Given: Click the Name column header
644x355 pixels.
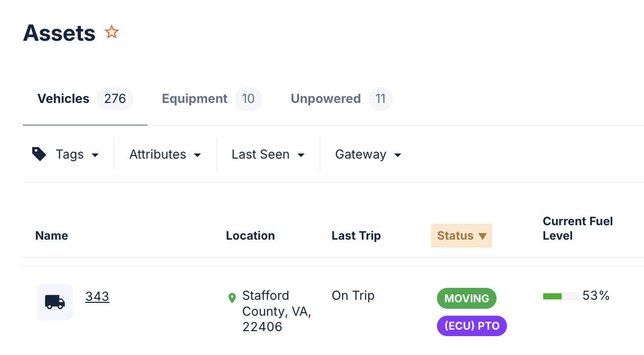Looking at the screenshot, I should pos(52,236).
